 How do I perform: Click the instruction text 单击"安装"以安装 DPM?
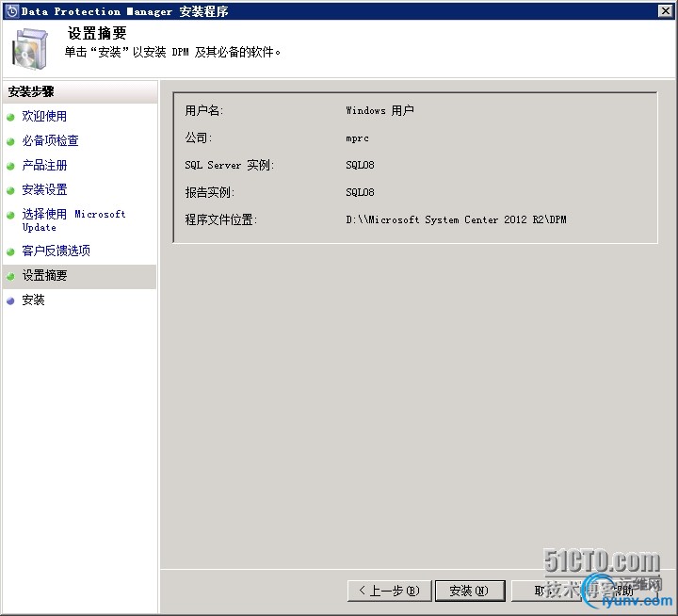click(x=172, y=53)
